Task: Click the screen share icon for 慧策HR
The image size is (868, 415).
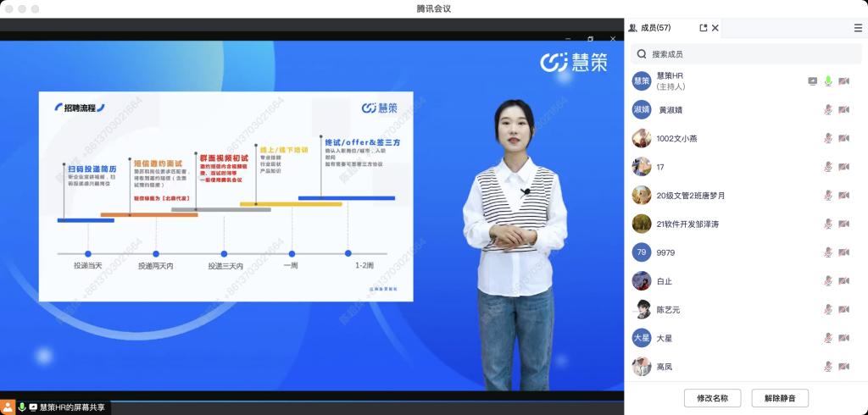Action: (x=813, y=81)
